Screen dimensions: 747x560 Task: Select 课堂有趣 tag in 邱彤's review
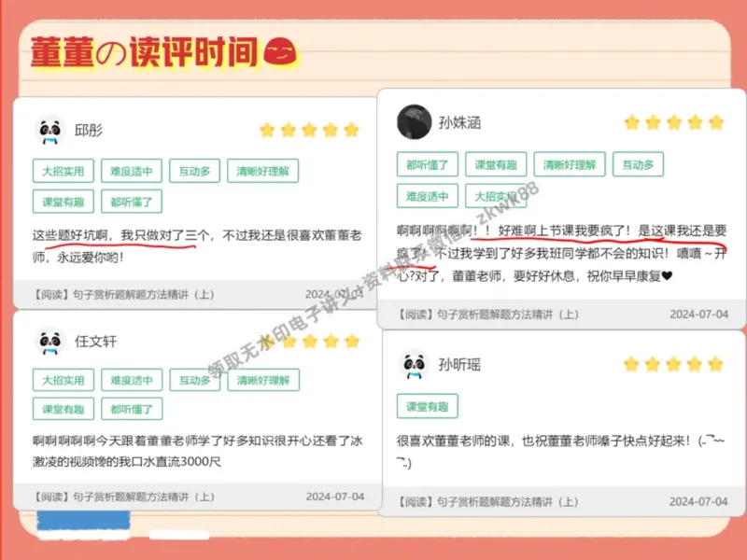pos(63,202)
